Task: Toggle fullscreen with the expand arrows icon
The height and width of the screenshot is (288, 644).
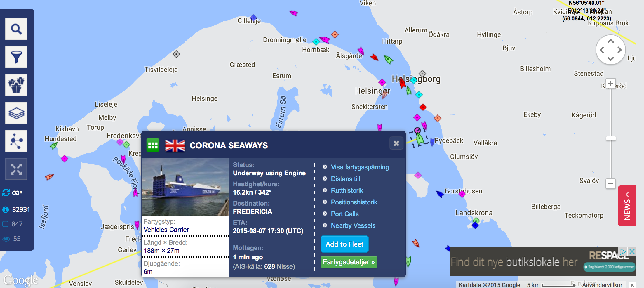Action: click(16, 169)
